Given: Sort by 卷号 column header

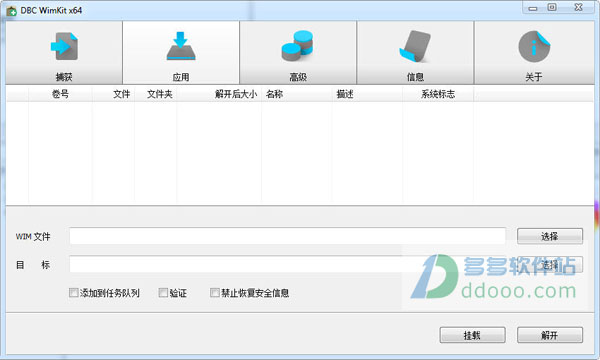Looking at the screenshot, I should [x=60, y=94].
